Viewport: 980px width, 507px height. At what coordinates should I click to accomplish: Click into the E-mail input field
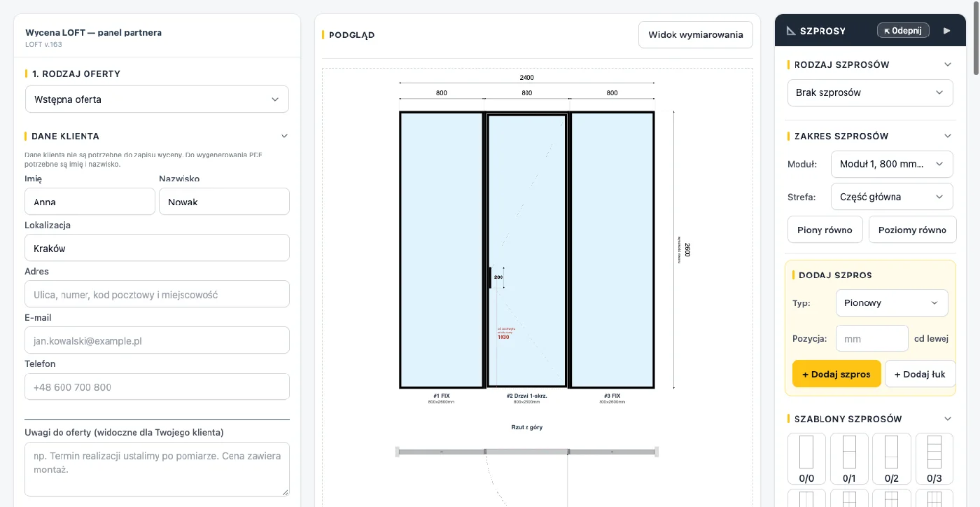157,340
